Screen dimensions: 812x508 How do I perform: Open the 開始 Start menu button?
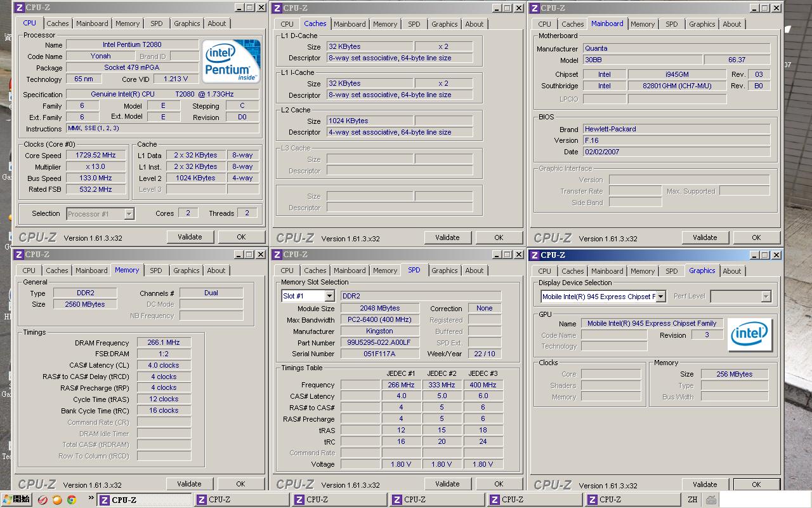click(x=16, y=500)
